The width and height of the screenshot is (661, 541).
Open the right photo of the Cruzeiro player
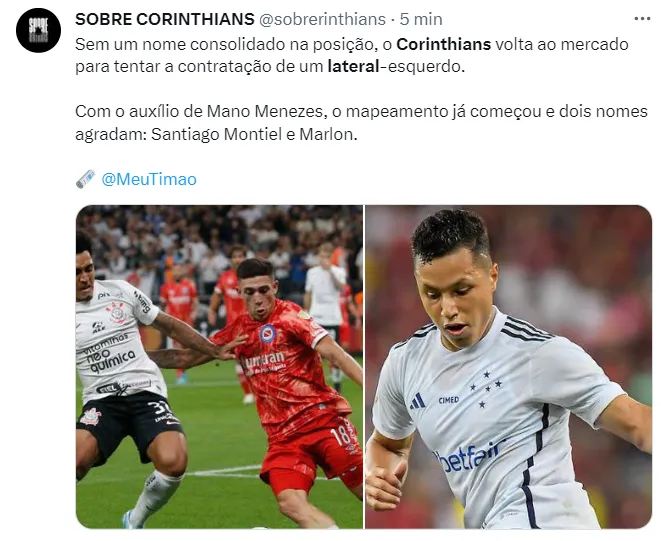[508, 367]
